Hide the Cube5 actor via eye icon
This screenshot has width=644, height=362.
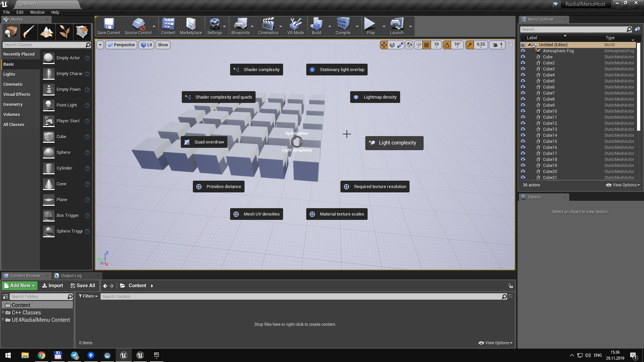(x=523, y=81)
